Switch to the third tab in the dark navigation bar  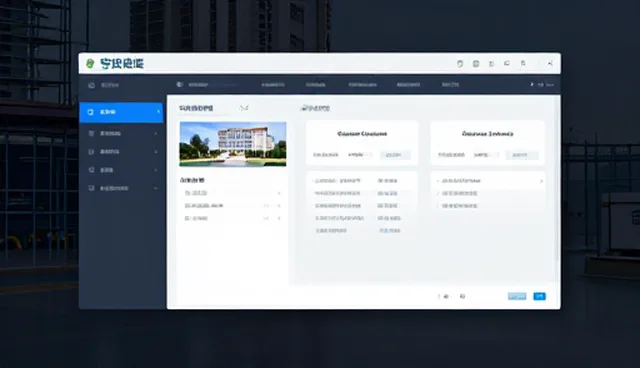pyautogui.click(x=316, y=85)
